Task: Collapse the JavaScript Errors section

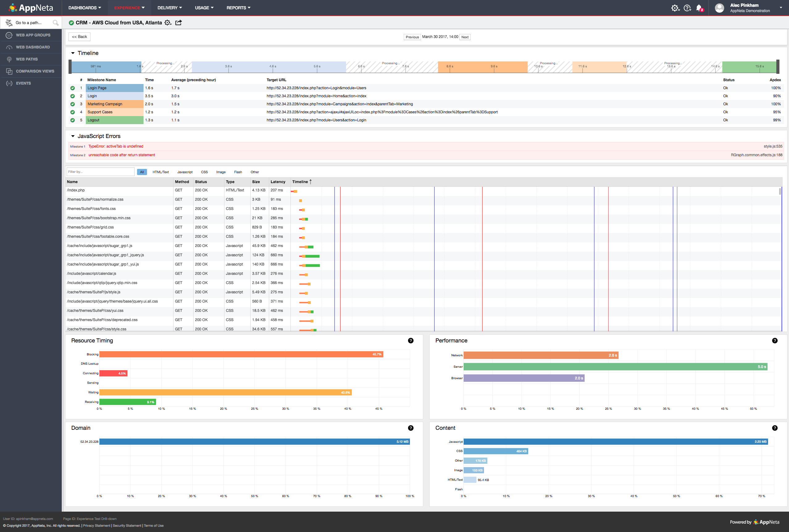Action: coord(73,136)
